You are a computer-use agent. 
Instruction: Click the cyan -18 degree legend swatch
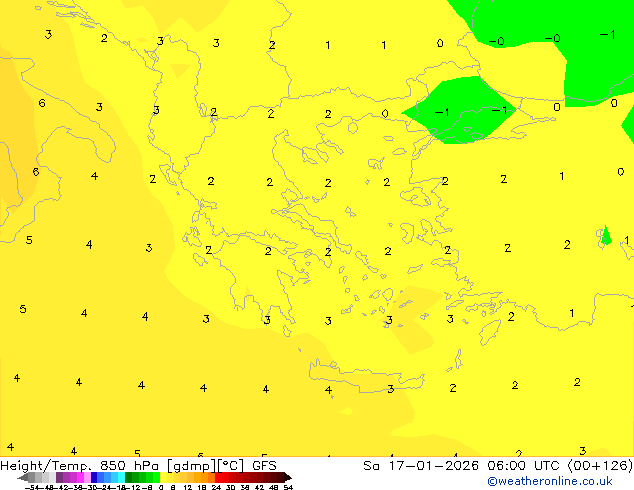122,477
